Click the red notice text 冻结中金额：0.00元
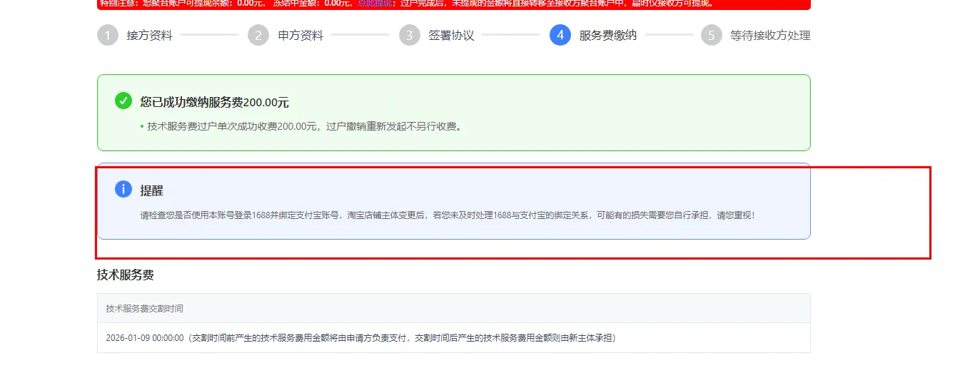Viewport: 980px width, 368px height. pyautogui.click(x=311, y=4)
